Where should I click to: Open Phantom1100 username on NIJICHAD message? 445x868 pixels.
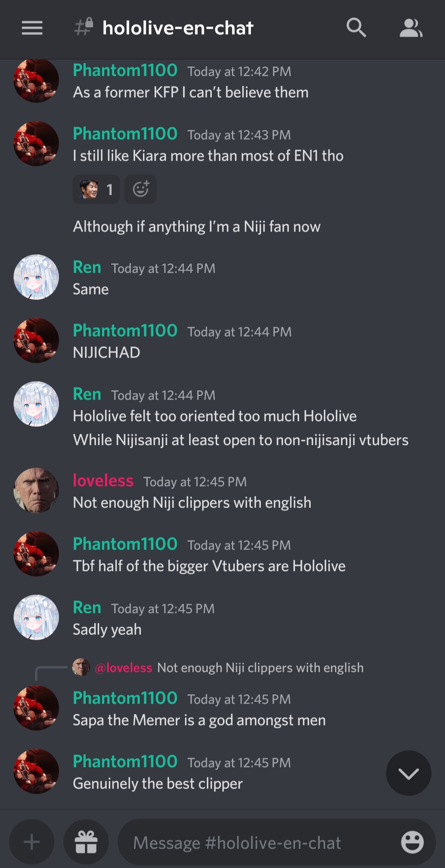coord(125,330)
